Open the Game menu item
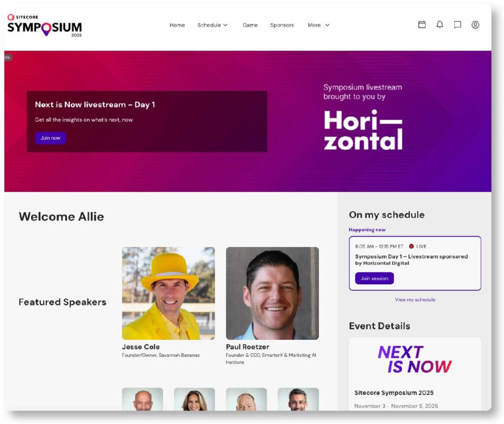The image size is (504, 424). [x=250, y=25]
